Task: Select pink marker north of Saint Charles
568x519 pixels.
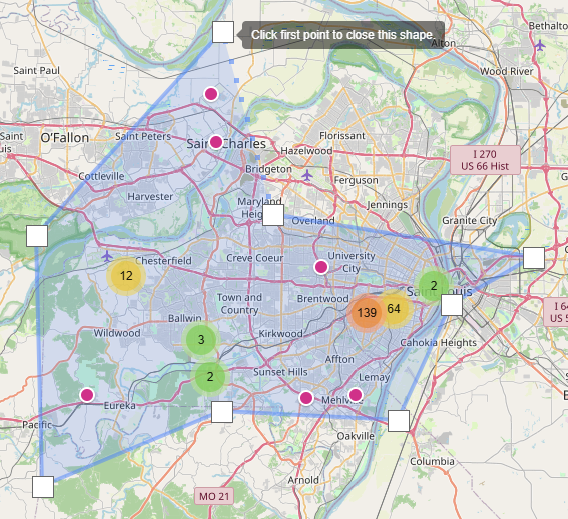Action: [211, 94]
